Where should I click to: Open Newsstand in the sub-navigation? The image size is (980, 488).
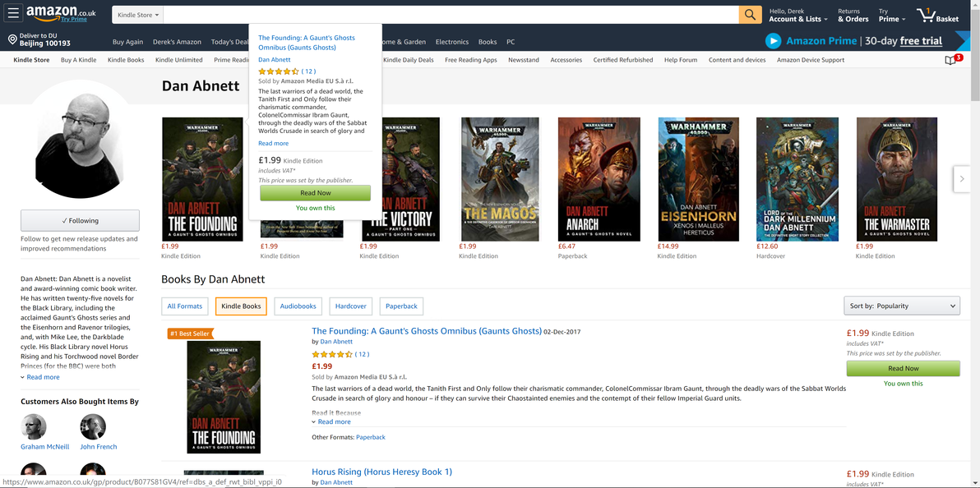tap(524, 60)
